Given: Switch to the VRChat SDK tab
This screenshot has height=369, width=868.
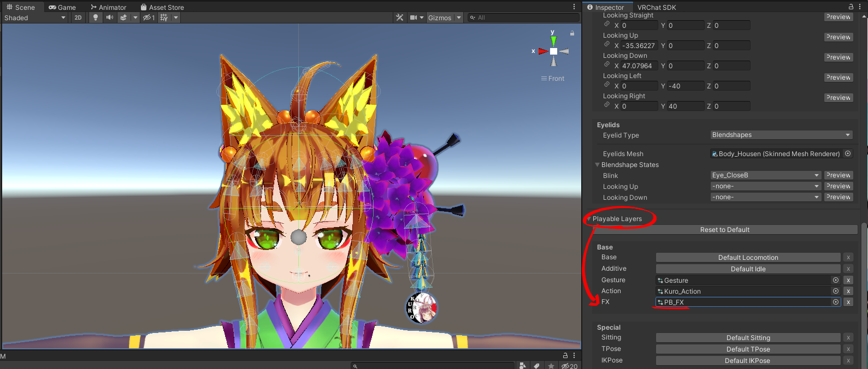Looking at the screenshot, I should pyautogui.click(x=656, y=7).
